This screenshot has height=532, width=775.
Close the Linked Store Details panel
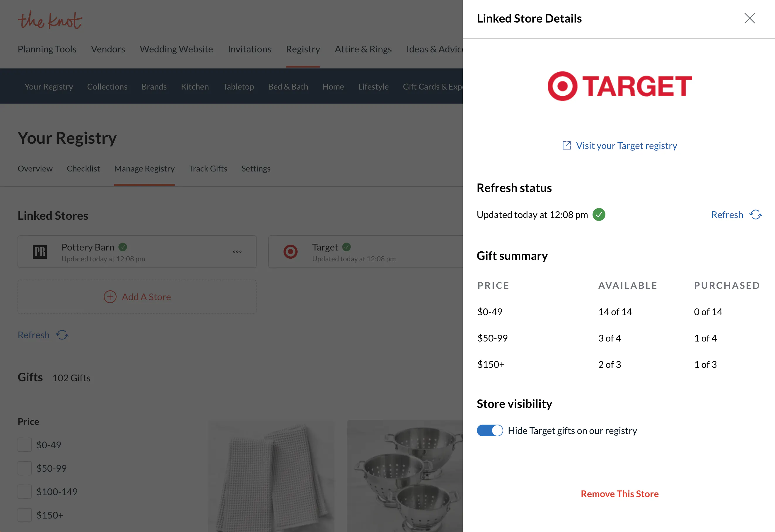click(750, 19)
